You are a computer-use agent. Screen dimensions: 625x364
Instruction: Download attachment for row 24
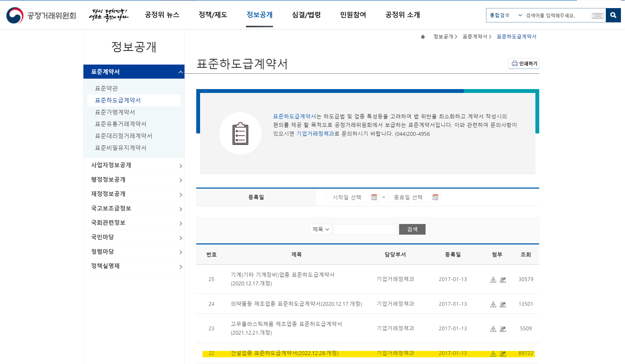493,304
